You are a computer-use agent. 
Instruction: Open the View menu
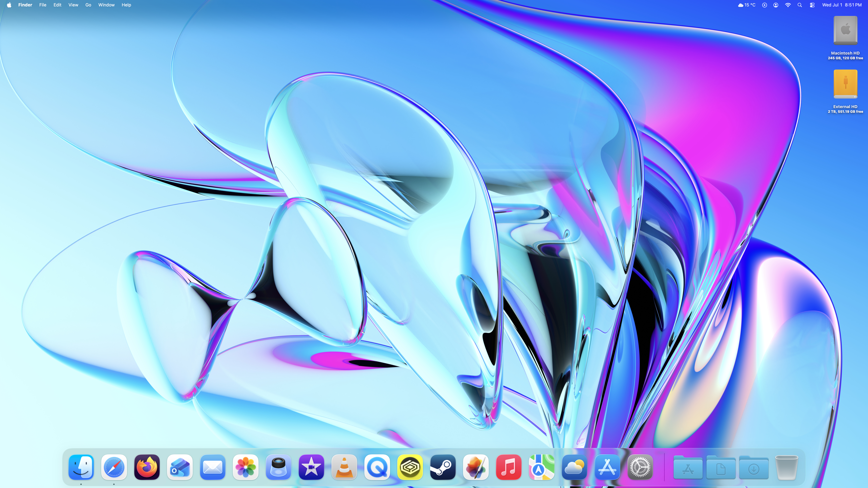(73, 5)
